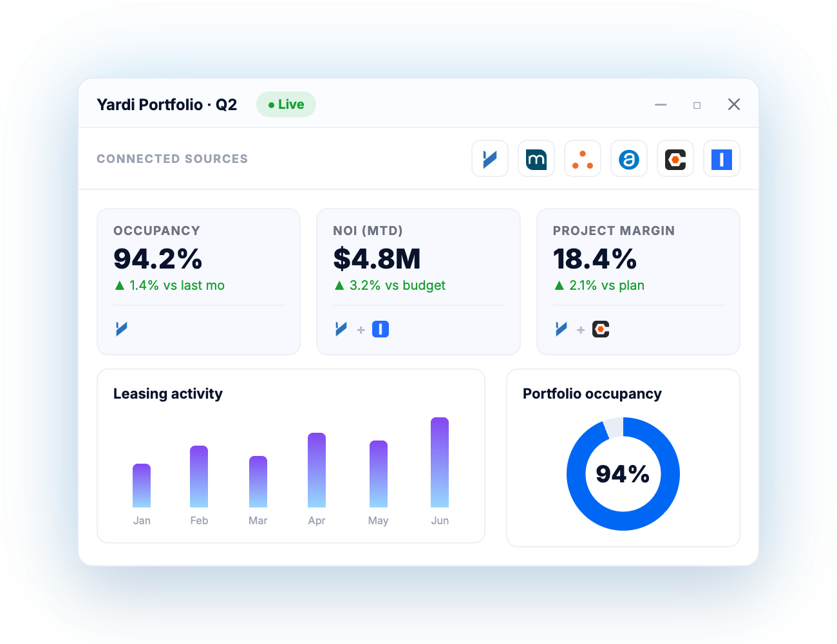Select the May bar in Leasing activity
Viewport: 837px width, 644px height.
click(x=379, y=474)
